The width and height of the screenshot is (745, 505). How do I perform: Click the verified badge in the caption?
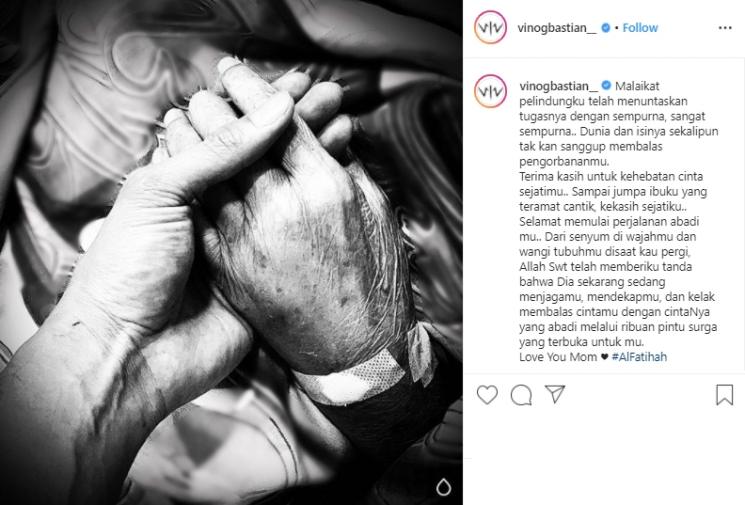[606, 86]
